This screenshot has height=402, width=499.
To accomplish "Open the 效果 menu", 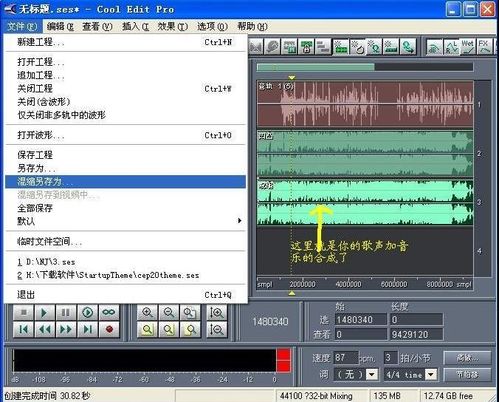I will [x=173, y=26].
